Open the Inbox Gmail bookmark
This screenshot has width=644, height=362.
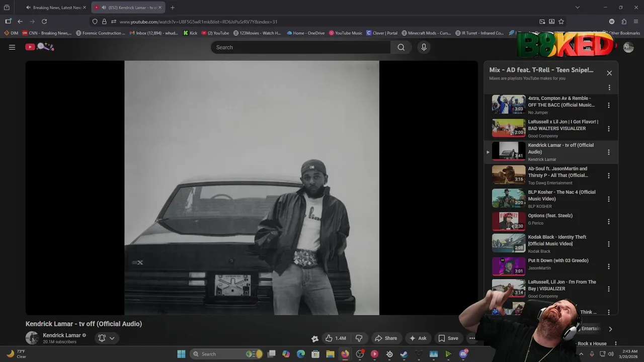click(x=154, y=33)
